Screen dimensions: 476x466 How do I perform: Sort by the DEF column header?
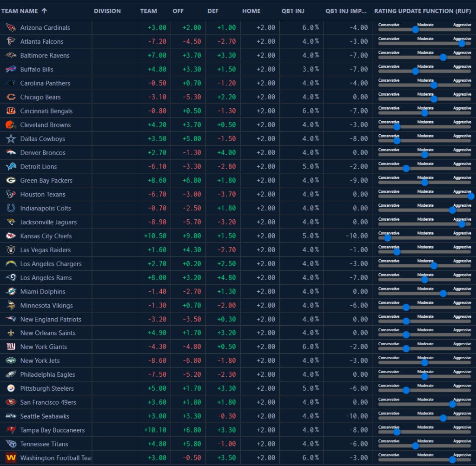pyautogui.click(x=213, y=11)
